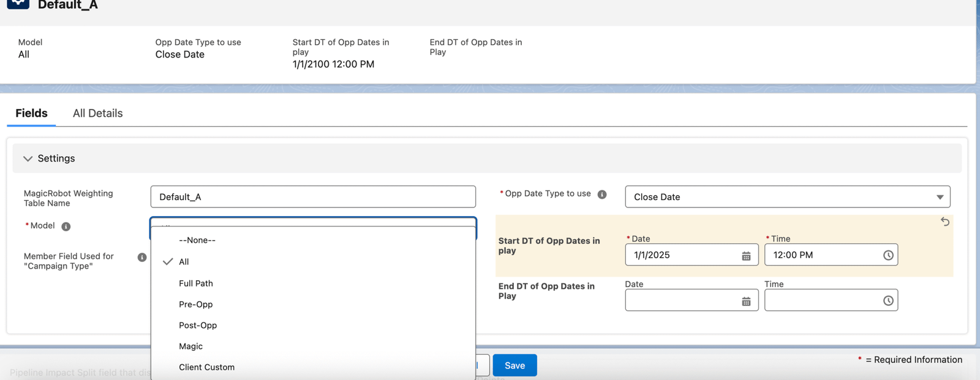Click the MagicRobot Weighting Table Name field

[313, 197]
